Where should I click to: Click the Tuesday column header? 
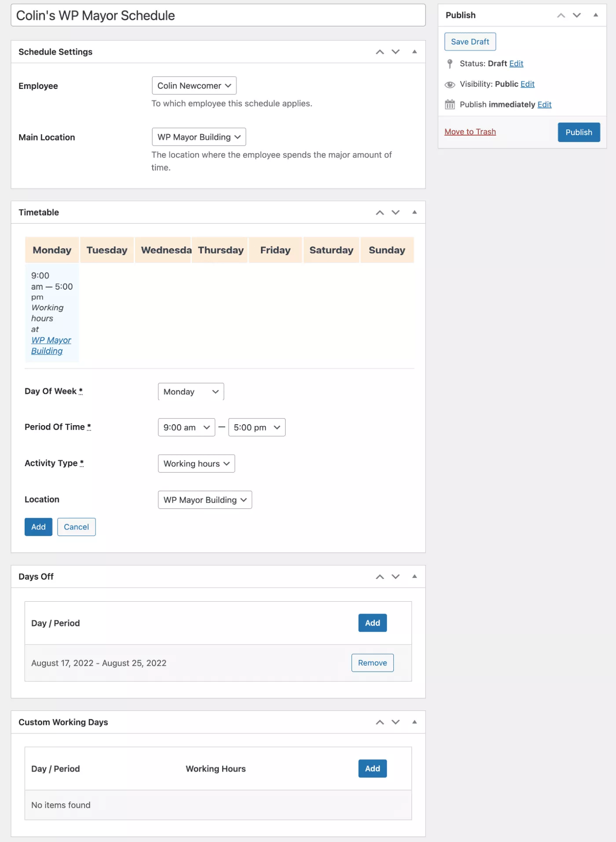[x=107, y=250]
